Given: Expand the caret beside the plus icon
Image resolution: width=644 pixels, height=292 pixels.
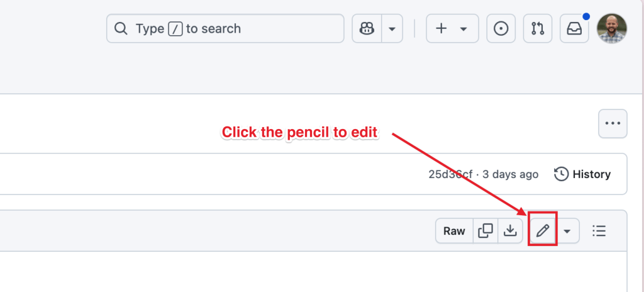Looking at the screenshot, I should (x=464, y=29).
